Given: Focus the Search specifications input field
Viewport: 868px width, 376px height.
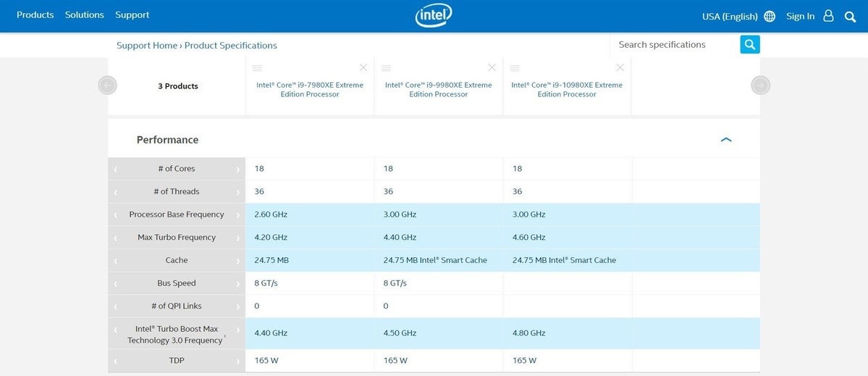Looking at the screenshot, I should pos(675,44).
